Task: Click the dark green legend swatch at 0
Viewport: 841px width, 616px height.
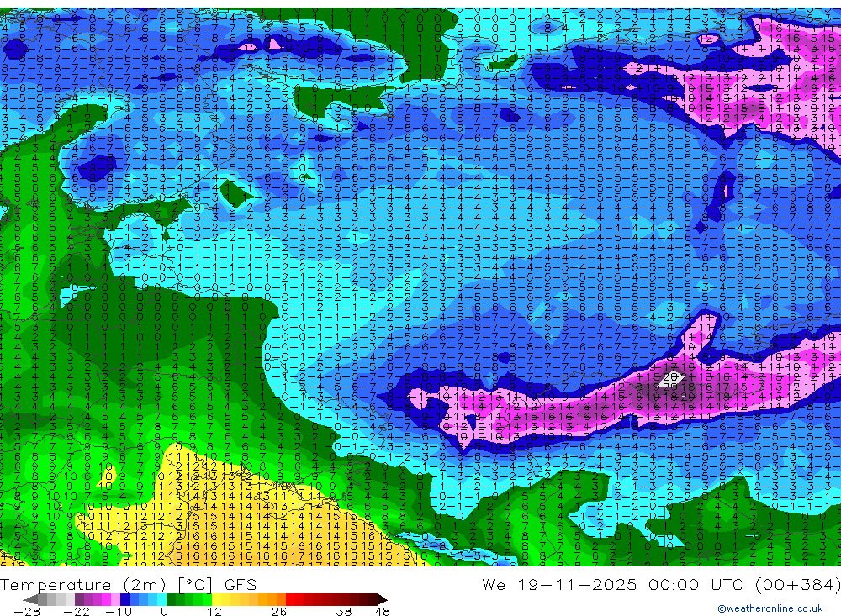Action: [x=171, y=600]
